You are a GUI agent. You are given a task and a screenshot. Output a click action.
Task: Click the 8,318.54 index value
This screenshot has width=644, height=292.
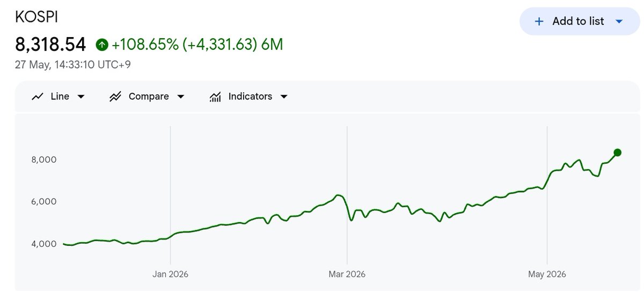point(50,45)
